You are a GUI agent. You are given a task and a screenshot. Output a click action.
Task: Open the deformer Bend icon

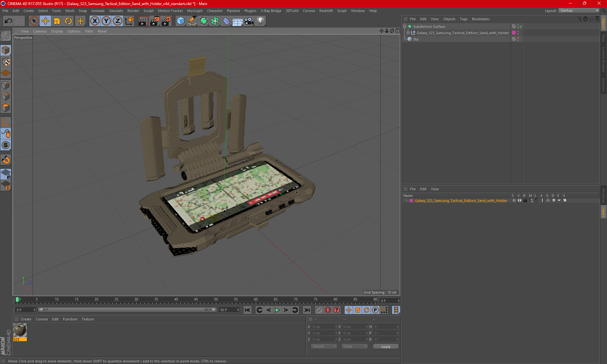point(226,21)
